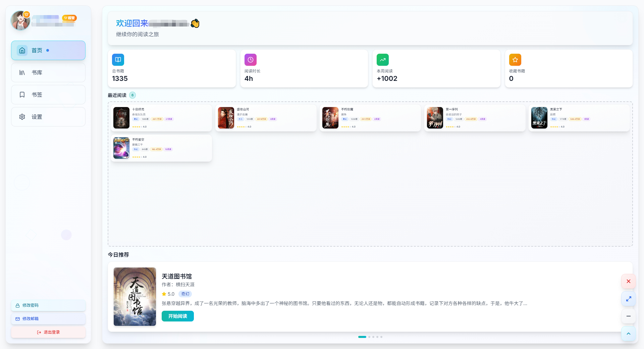
Task: Click the green trend icon above 本周阅读
Action: [x=383, y=60]
